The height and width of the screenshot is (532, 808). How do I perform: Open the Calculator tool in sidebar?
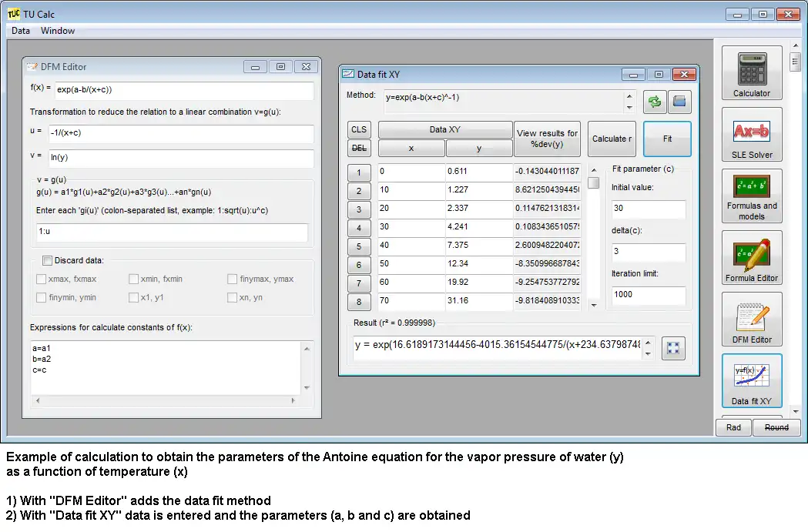click(751, 72)
